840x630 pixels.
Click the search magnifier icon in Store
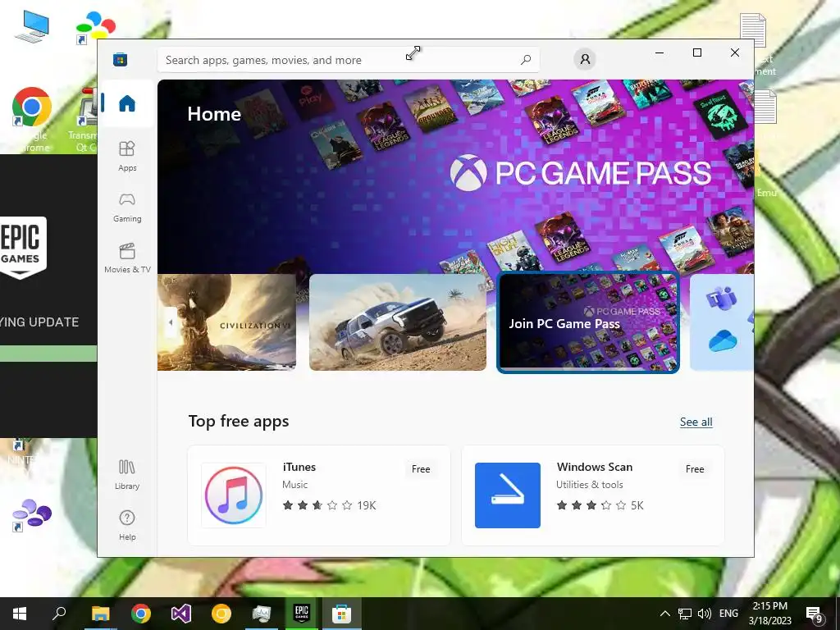(x=526, y=59)
